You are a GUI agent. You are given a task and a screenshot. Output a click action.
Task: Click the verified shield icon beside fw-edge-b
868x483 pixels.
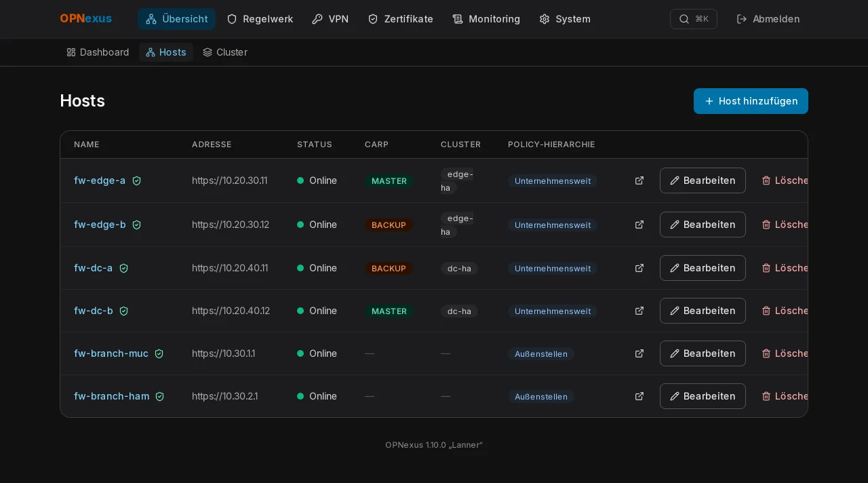pyautogui.click(x=137, y=225)
